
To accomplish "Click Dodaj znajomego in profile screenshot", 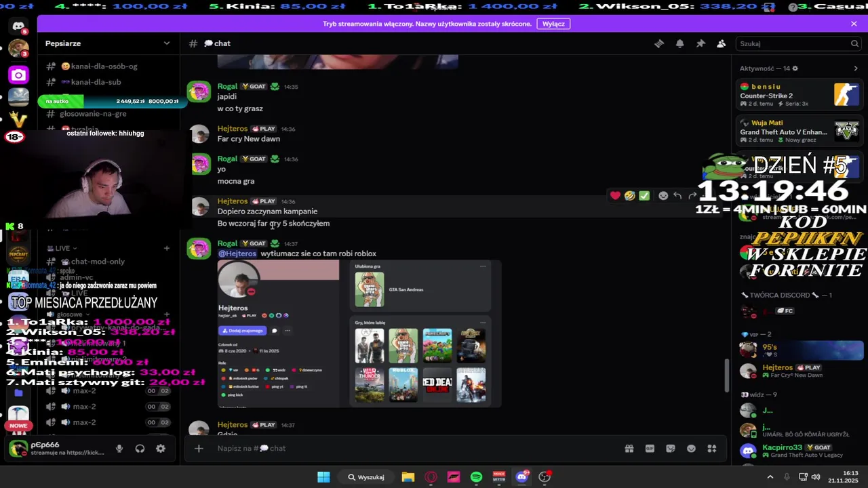I will (x=242, y=331).
